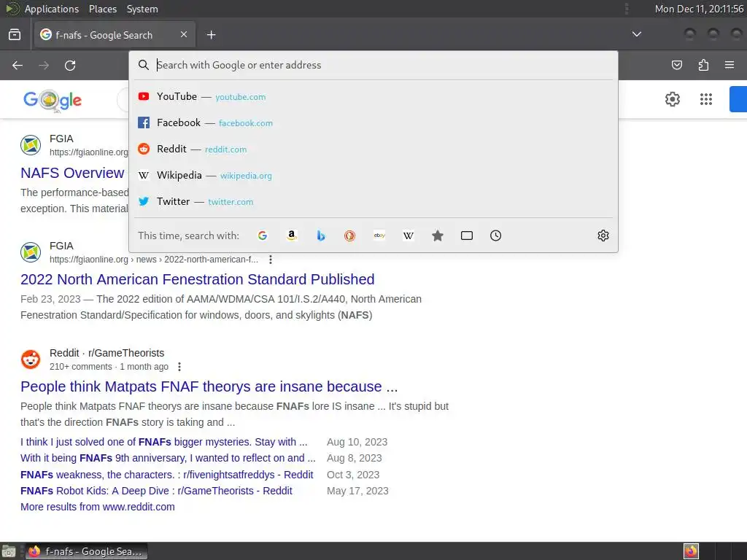Image resolution: width=747 pixels, height=560 pixels.
Task: Switch to f-nafs Google Search tab
Action: pos(115,35)
